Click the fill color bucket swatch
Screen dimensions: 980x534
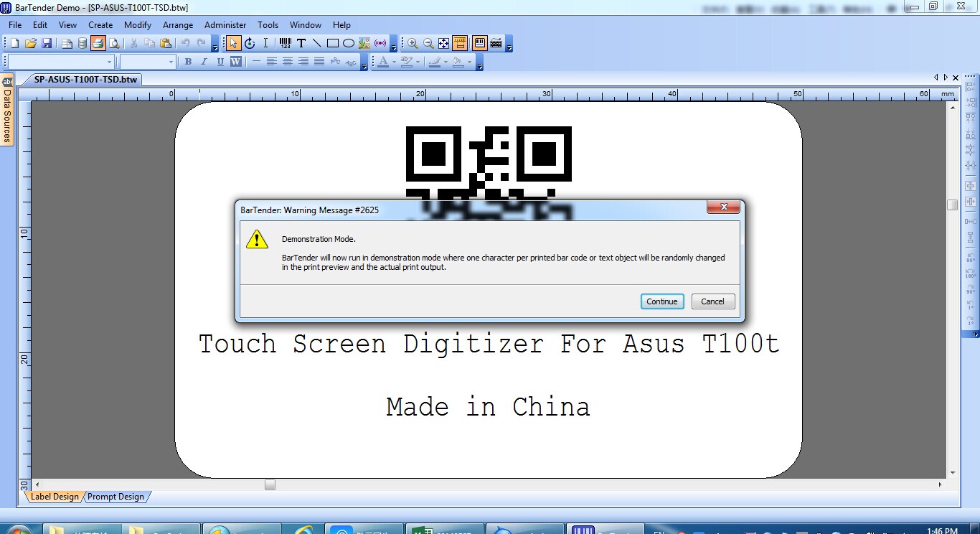[458, 62]
